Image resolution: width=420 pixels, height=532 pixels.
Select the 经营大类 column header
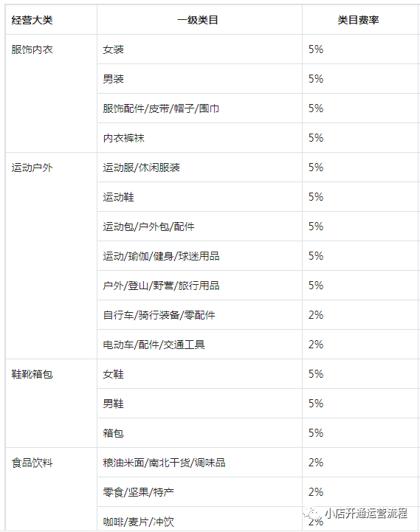pos(32,21)
